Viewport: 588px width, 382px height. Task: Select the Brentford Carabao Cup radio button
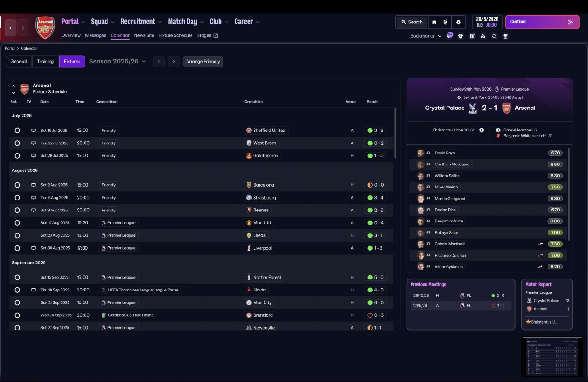point(17,315)
